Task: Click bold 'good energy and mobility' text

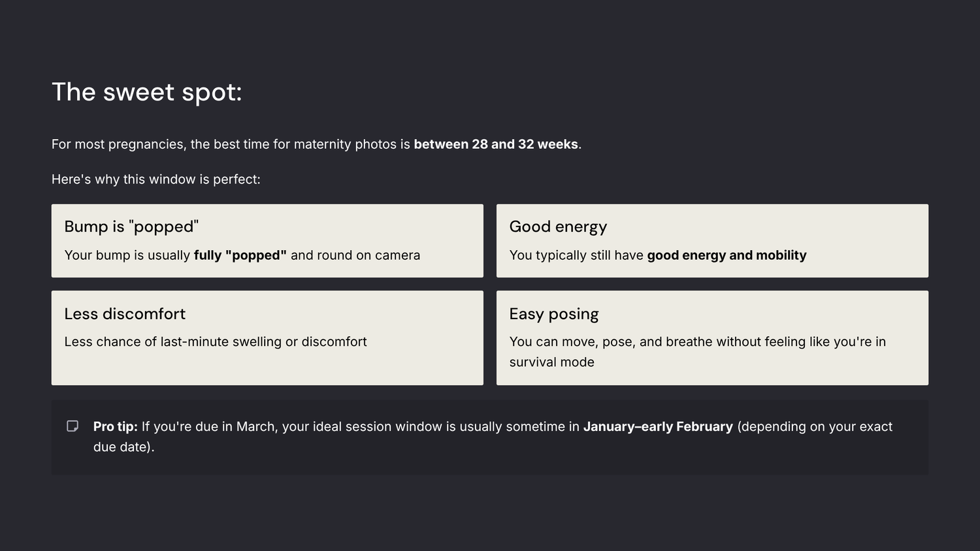Action: 727,255
